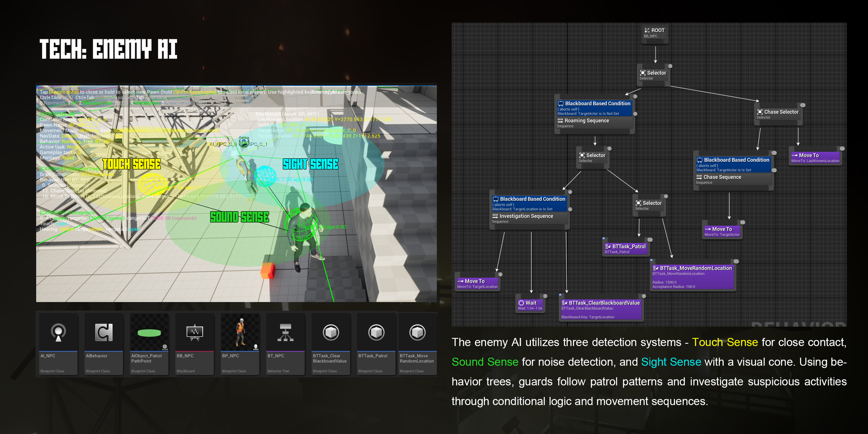The height and width of the screenshot is (434, 868).
Task: Click Move To LastKnownLocation task node
Action: click(815, 158)
